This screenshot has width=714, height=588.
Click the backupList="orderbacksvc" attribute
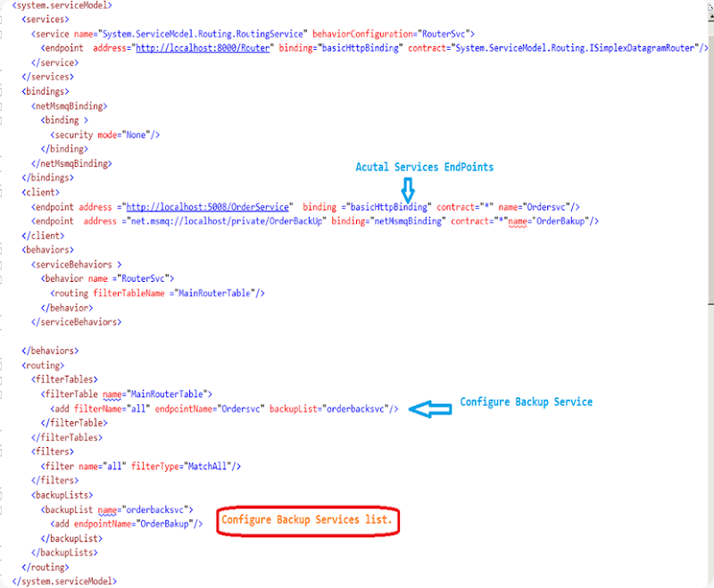329,409
